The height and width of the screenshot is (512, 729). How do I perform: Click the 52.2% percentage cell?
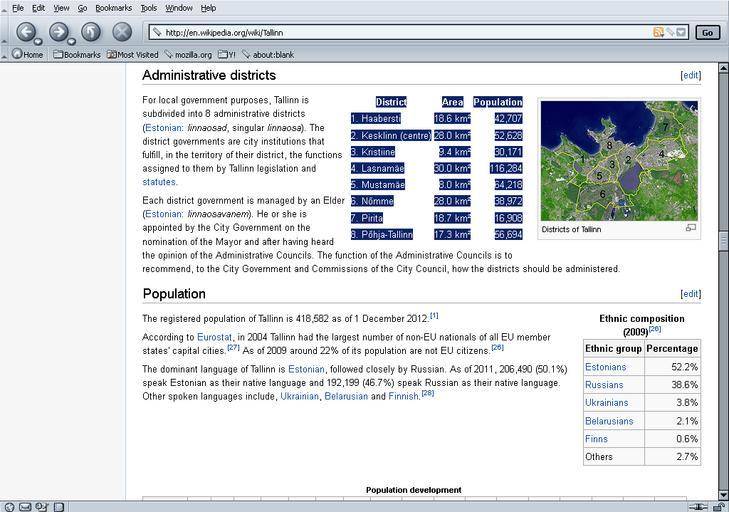pyautogui.click(x=672, y=367)
